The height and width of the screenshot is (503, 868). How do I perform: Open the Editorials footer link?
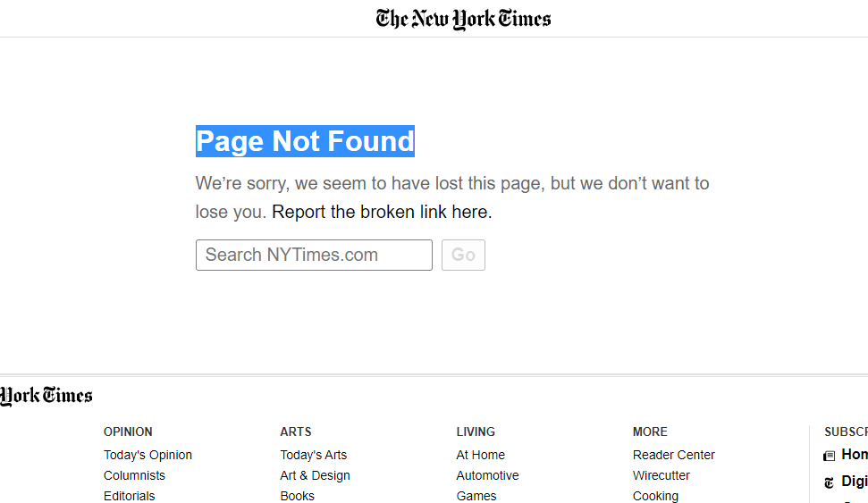click(x=129, y=496)
